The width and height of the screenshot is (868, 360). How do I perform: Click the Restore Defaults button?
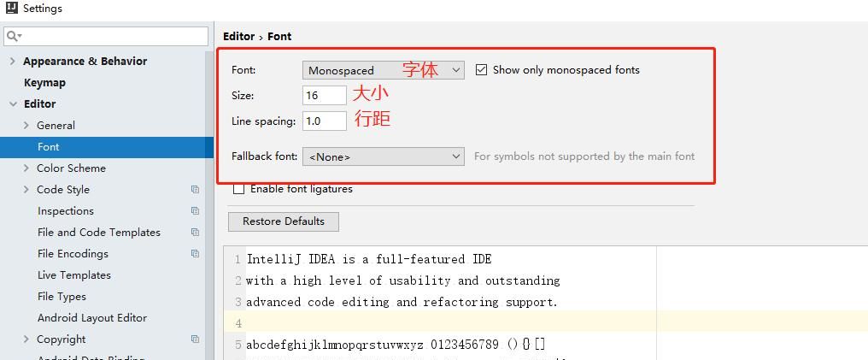click(284, 221)
